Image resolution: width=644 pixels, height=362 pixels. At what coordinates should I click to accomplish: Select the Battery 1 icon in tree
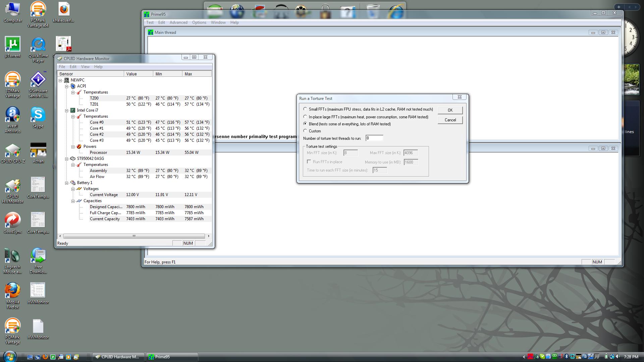point(73,183)
